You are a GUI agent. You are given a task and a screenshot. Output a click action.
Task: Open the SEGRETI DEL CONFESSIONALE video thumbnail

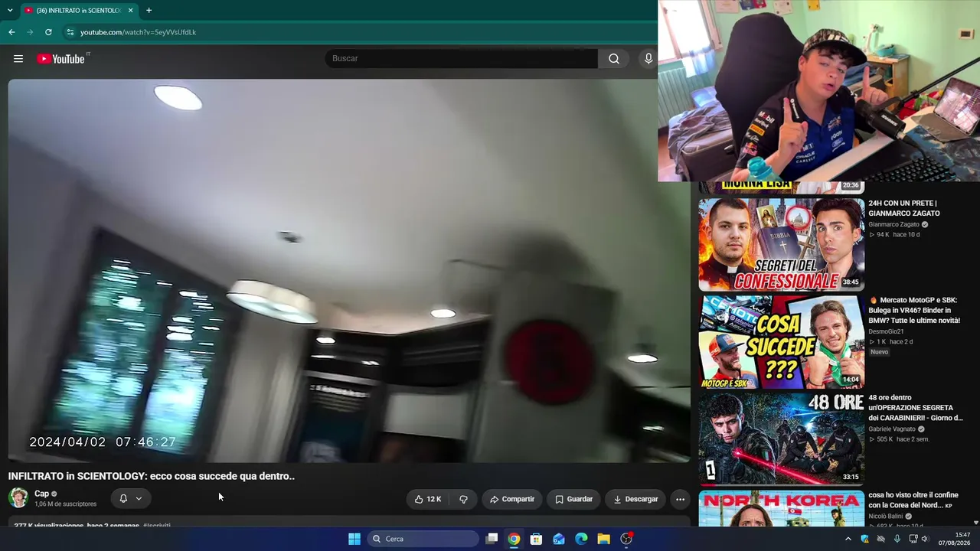pyautogui.click(x=781, y=245)
